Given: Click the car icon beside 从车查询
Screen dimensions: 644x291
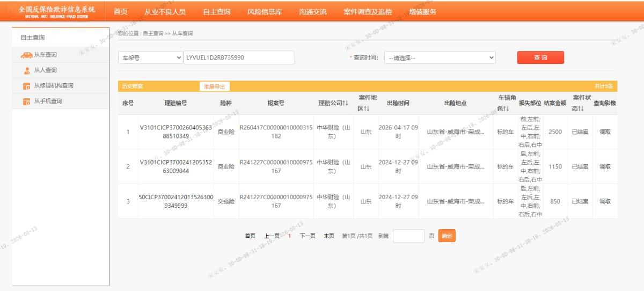Looking at the screenshot, I should pos(26,55).
